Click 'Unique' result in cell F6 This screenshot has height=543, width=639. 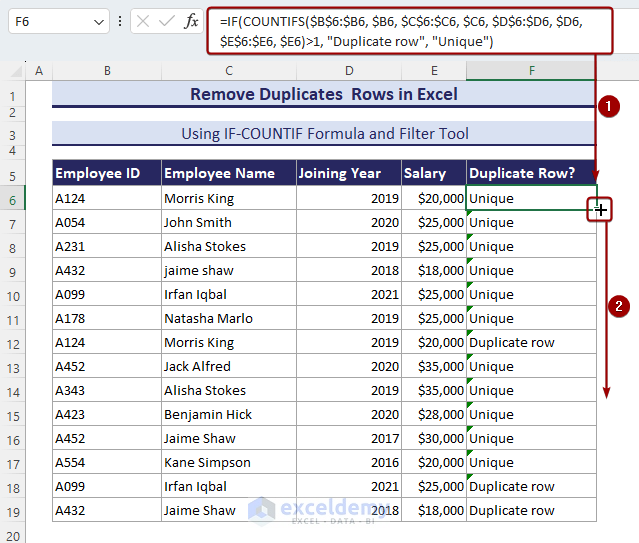point(531,199)
